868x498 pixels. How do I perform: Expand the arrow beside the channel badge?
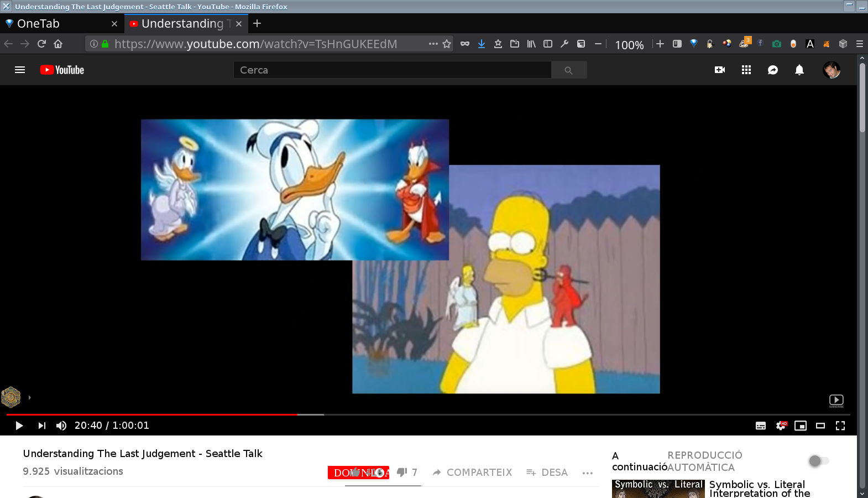[29, 397]
